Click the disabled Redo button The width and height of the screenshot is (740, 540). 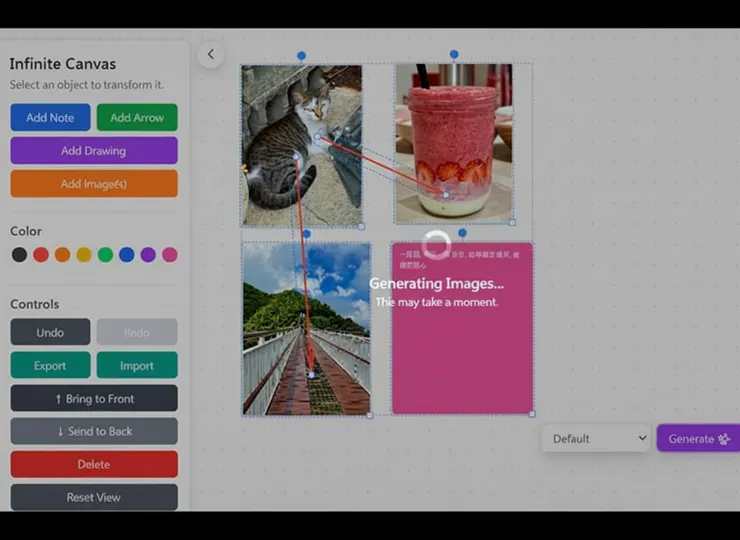click(137, 332)
